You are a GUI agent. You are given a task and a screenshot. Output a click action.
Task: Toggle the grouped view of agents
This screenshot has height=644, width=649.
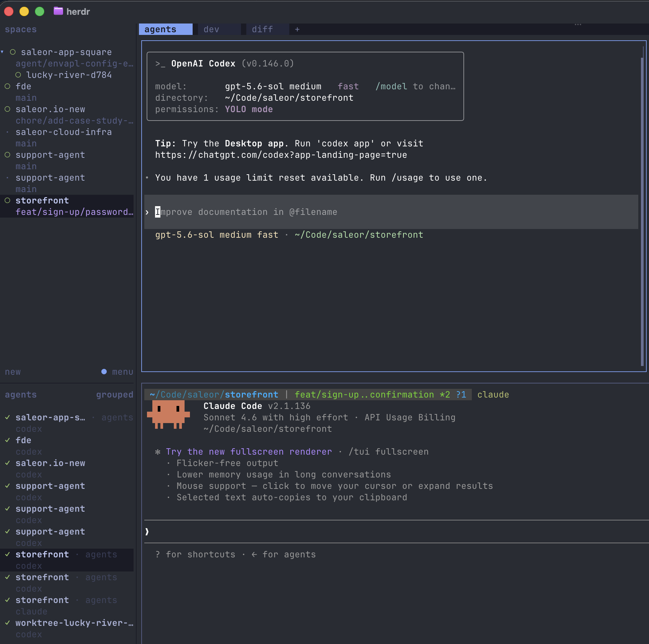pos(114,395)
